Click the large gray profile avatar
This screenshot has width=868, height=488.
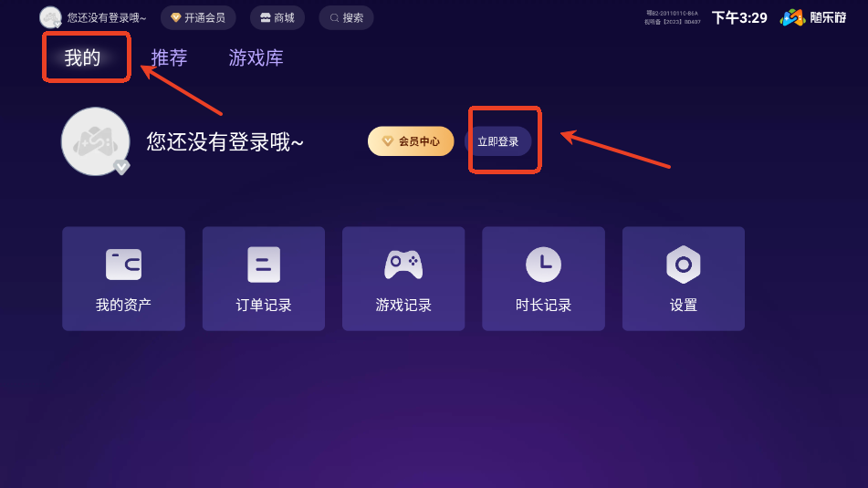pyautogui.click(x=96, y=141)
